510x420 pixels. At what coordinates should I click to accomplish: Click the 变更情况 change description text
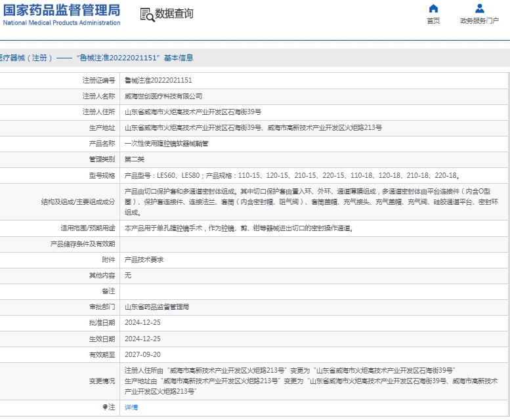pos(311,381)
